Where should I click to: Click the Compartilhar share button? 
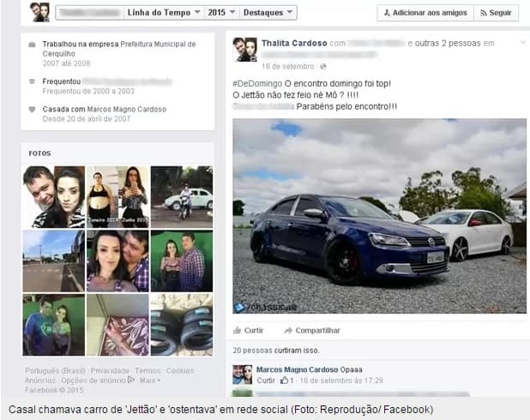(312, 331)
